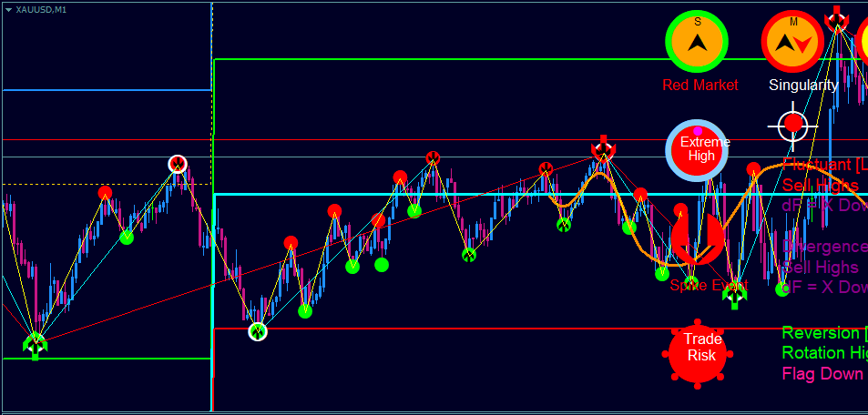Select the Singularity label
868x415 pixels.
pos(803,86)
